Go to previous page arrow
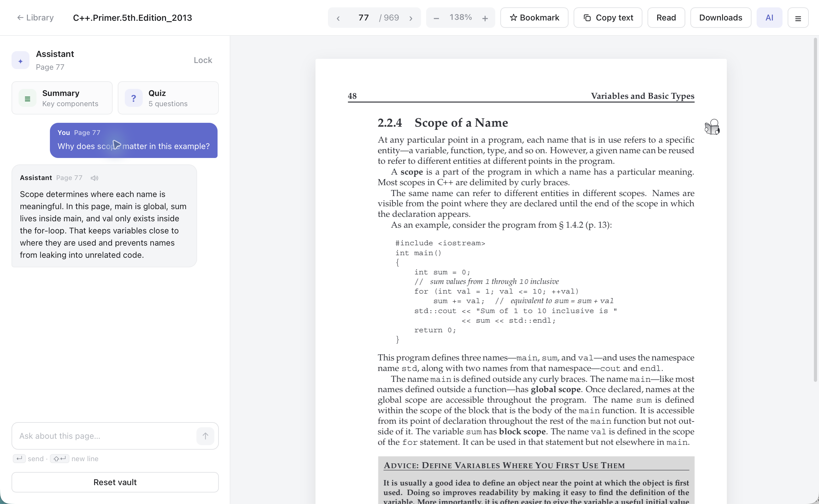 click(x=338, y=18)
